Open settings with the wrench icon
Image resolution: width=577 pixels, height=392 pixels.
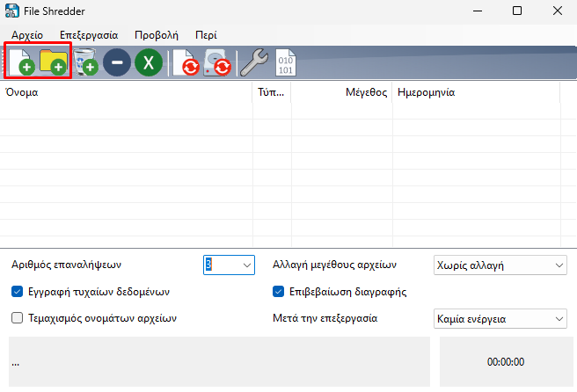254,62
